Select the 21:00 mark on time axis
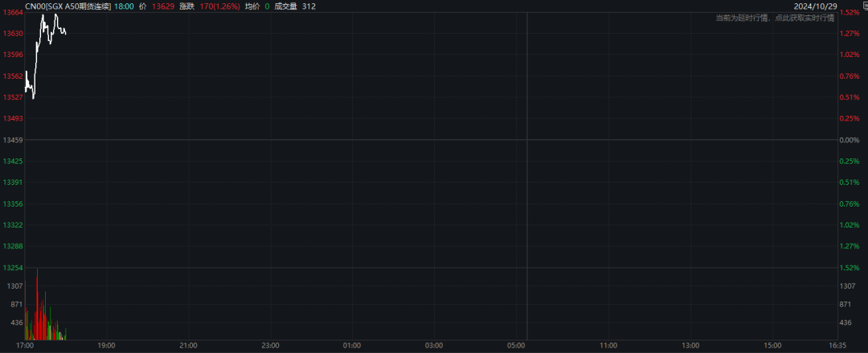The image size is (868, 353). point(188,346)
